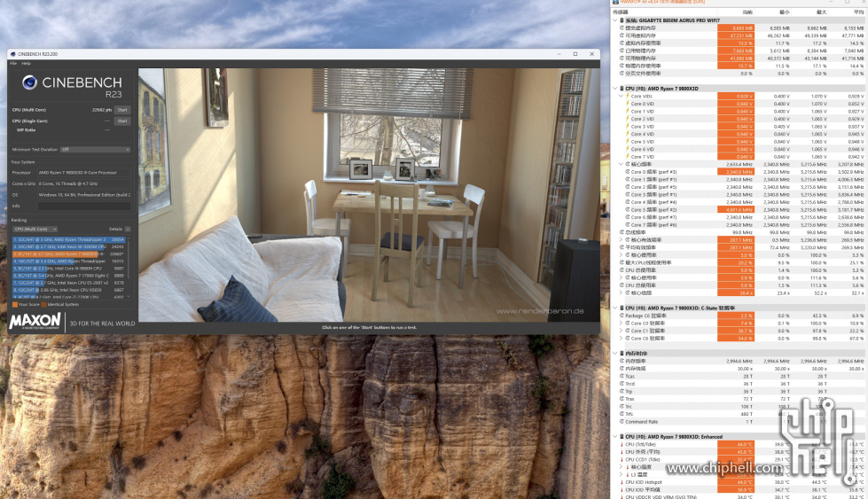This screenshot has width=868, height=499.
Task: Click the Cinebench logo sphere icon
Action: (29, 82)
